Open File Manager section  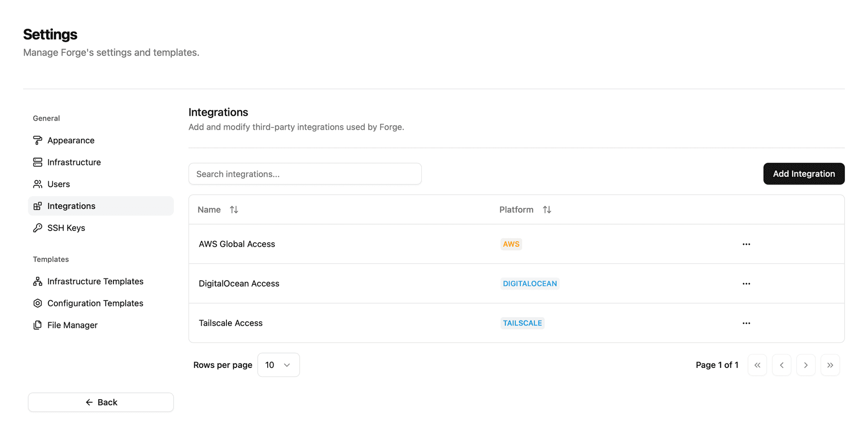[x=101, y=325]
